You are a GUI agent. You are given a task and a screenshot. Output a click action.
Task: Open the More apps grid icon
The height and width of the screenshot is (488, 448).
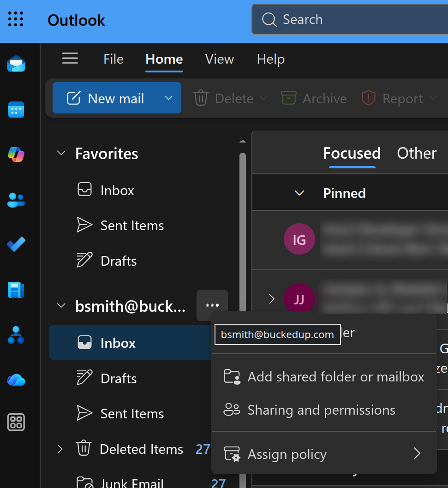[x=16, y=423]
